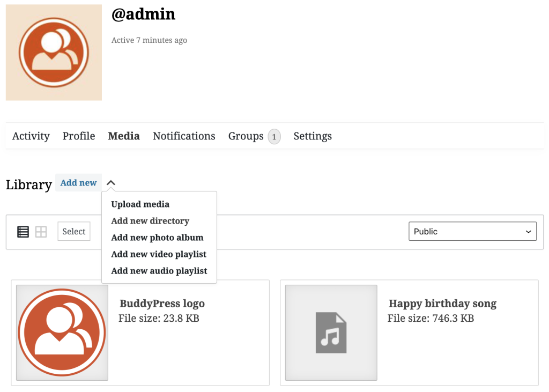
Task: Click the BuddyPress logo title
Action: tap(162, 304)
